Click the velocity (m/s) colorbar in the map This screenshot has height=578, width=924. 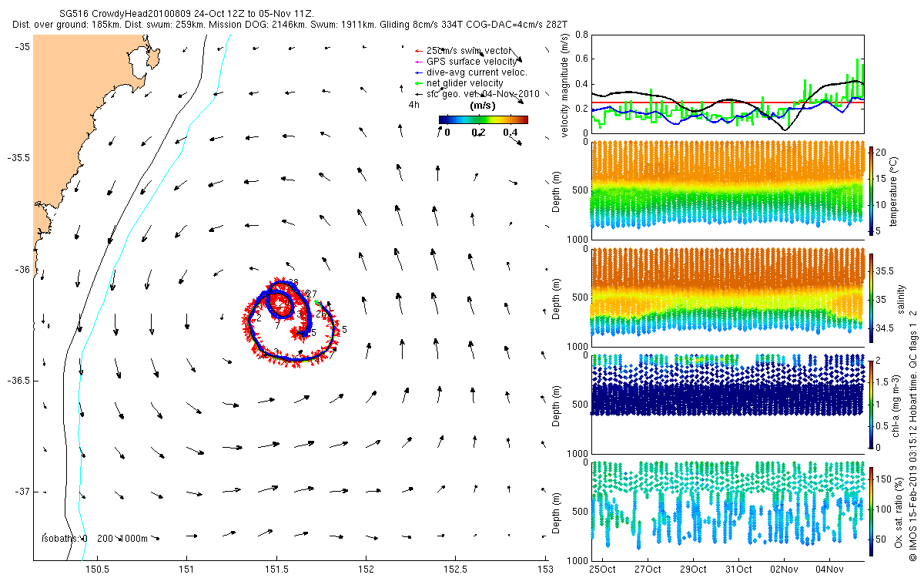point(483,119)
